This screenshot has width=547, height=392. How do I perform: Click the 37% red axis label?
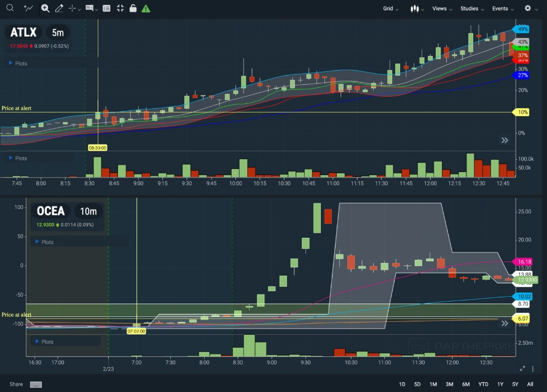pyautogui.click(x=521, y=55)
